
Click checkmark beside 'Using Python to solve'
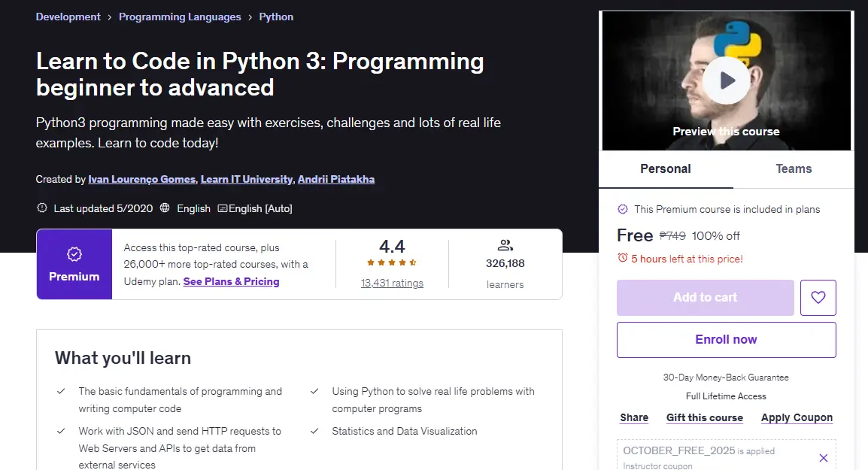pos(314,391)
